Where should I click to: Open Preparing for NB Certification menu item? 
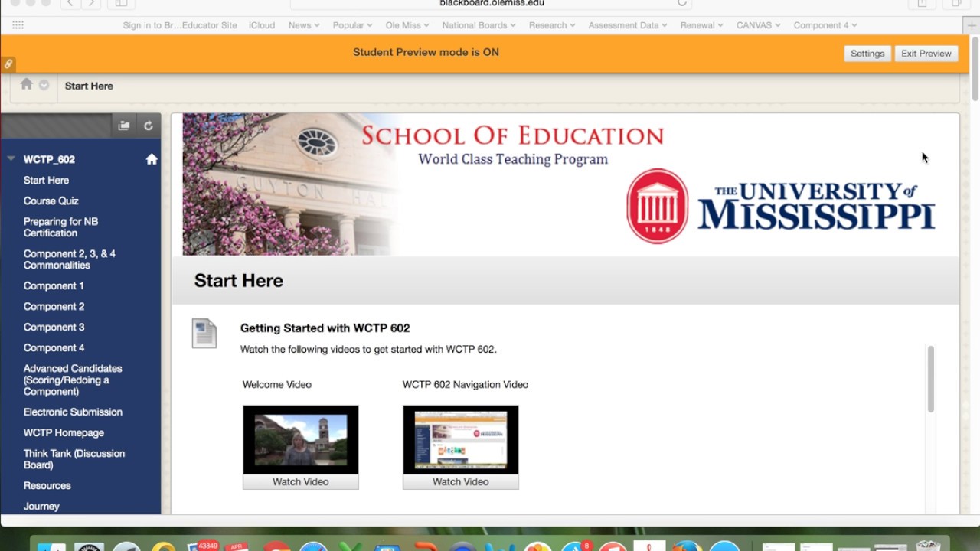pos(60,227)
